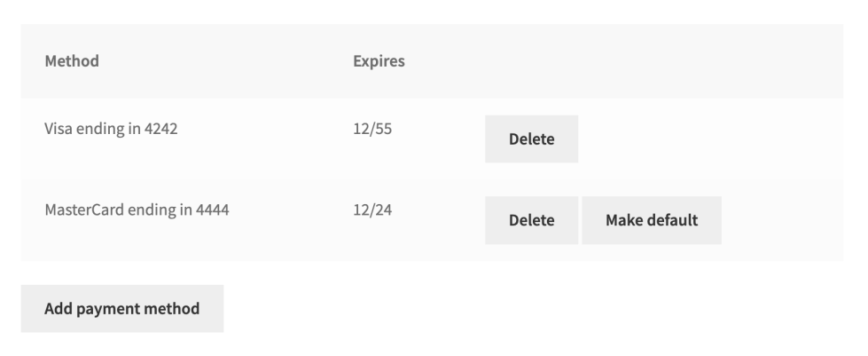Click Add payment method button

122,309
